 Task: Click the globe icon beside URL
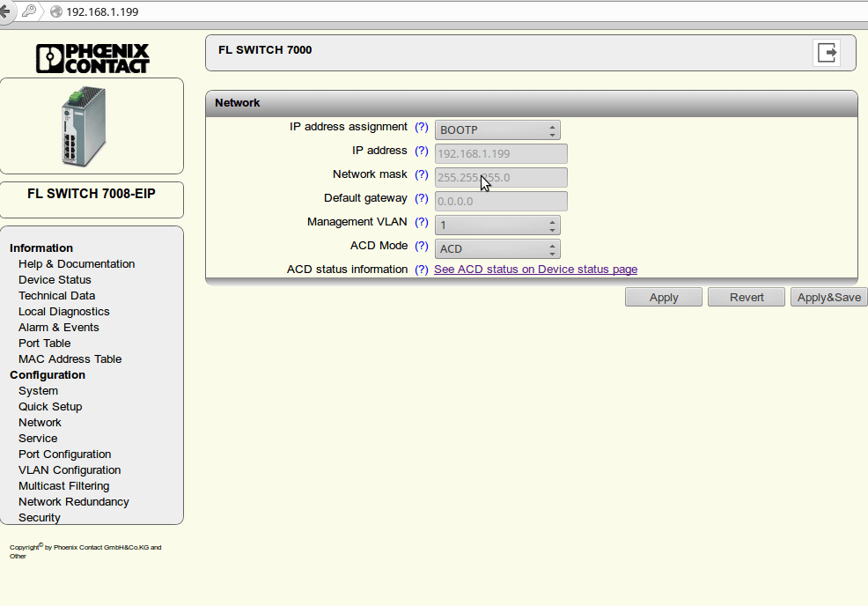point(56,11)
